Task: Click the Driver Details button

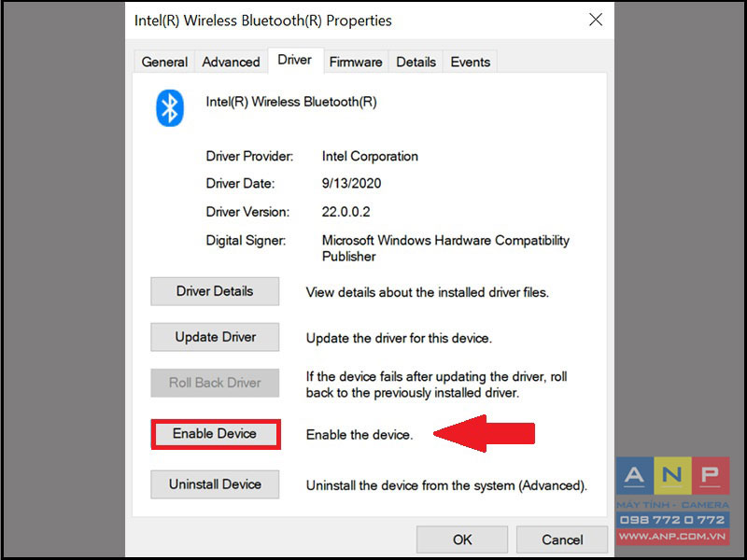Action: pyautogui.click(x=215, y=291)
